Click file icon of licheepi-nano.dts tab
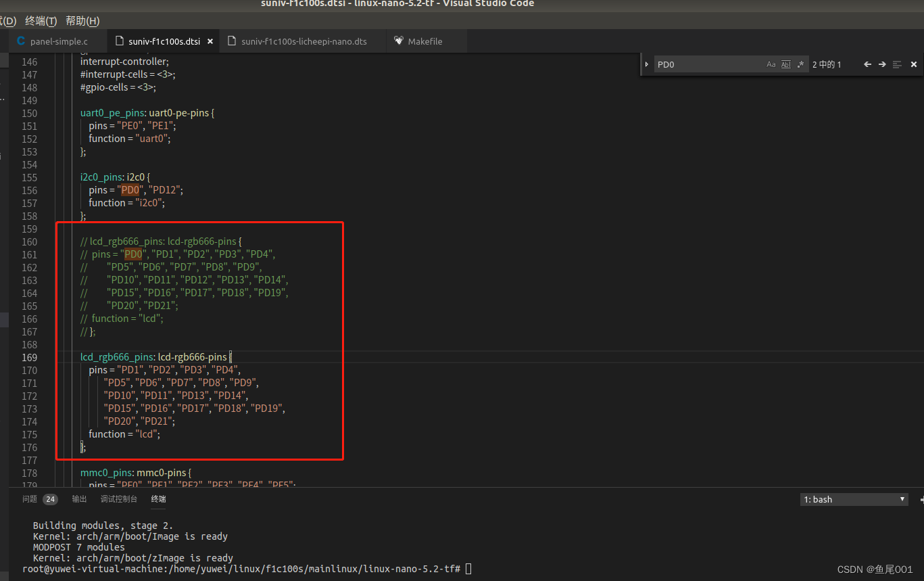This screenshot has width=924, height=581. pyautogui.click(x=233, y=41)
